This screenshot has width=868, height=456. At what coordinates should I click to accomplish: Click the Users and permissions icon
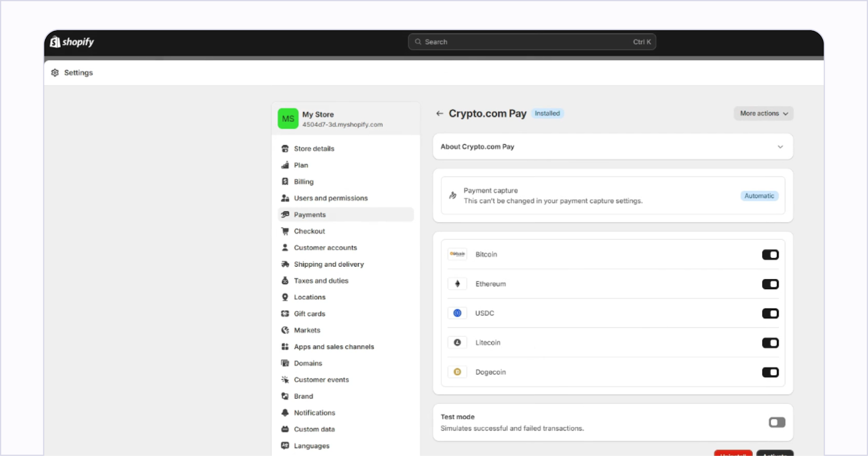point(285,198)
